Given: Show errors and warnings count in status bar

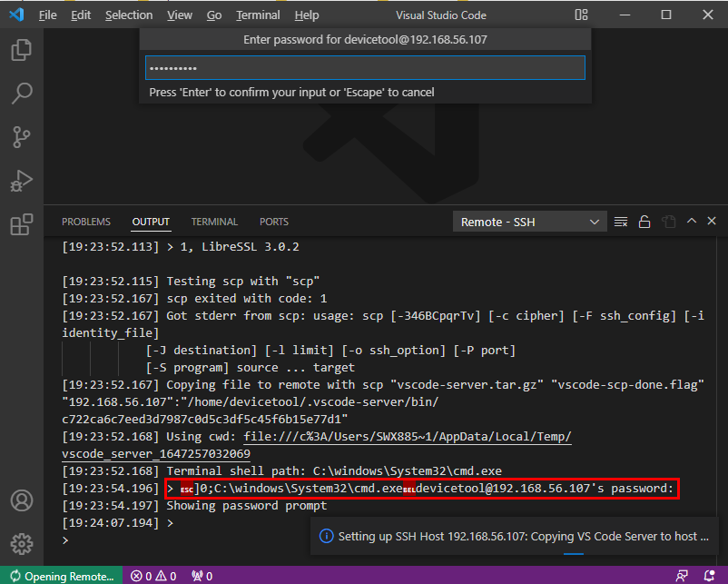Looking at the screenshot, I should 153,576.
